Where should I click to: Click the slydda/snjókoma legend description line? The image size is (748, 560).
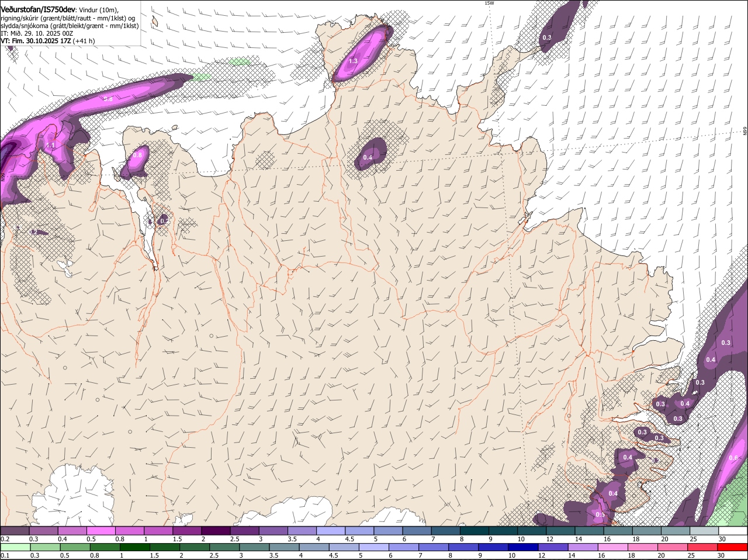(x=70, y=26)
